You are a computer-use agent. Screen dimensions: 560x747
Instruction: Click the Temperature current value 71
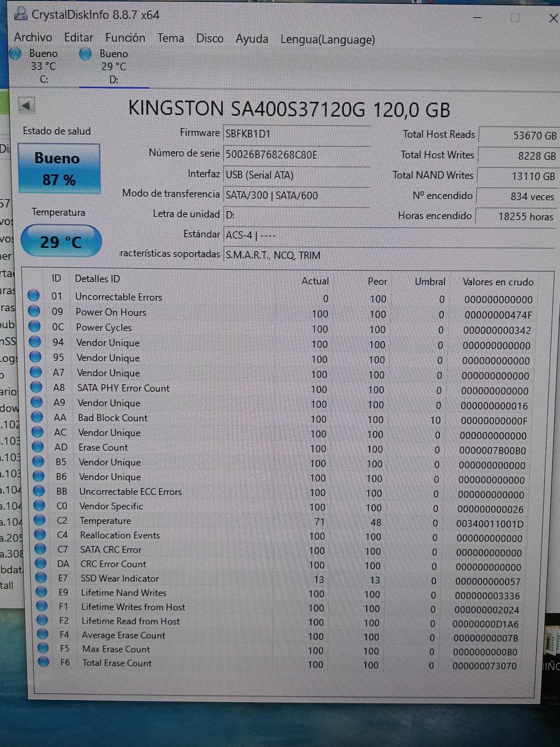click(x=319, y=521)
